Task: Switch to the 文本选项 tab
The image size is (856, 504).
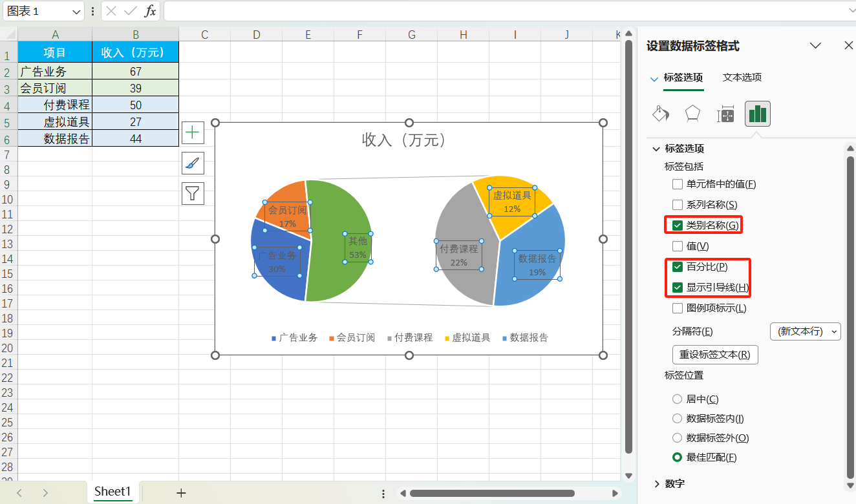Action: coord(741,76)
